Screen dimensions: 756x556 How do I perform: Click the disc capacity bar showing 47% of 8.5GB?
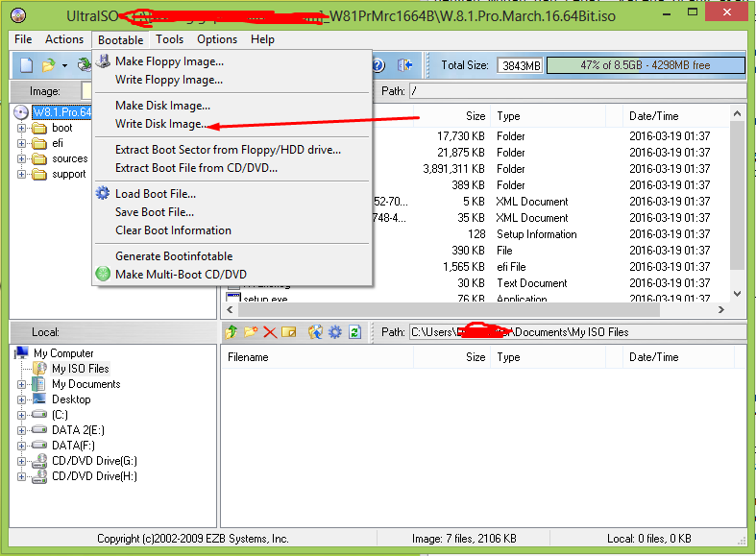click(646, 65)
